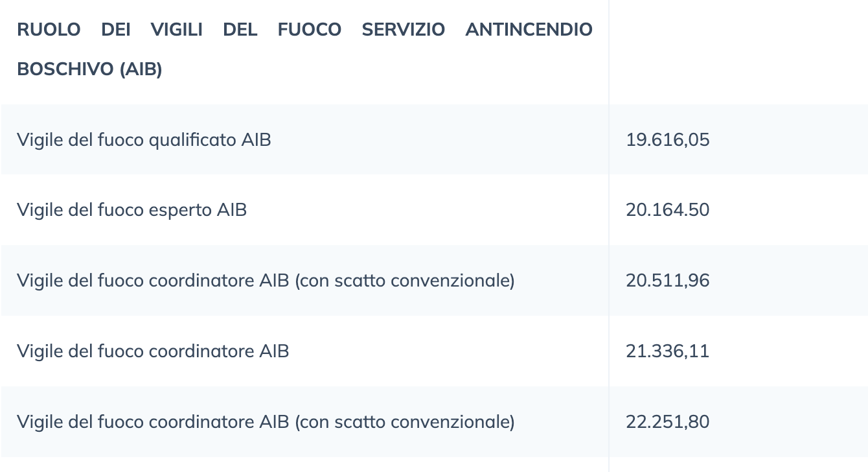
Task: Click '(con scatto convenzionale)' in the 20.511,96 row
Action: [x=405, y=281]
